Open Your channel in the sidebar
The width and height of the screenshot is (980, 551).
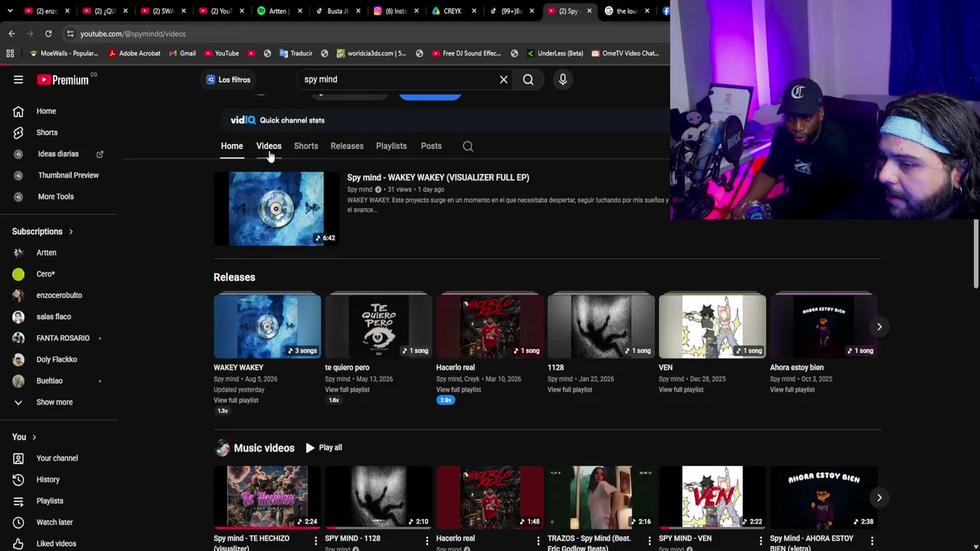[58, 458]
